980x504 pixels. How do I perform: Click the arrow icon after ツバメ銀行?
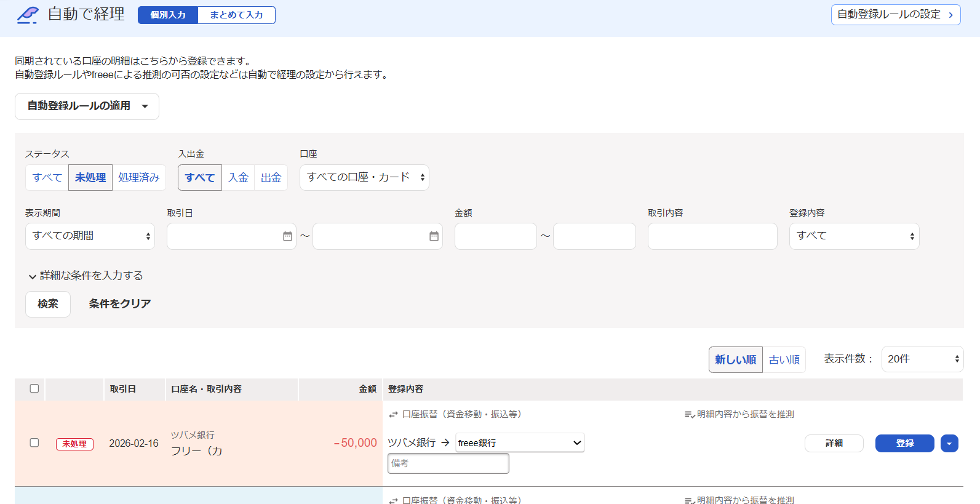(x=445, y=442)
